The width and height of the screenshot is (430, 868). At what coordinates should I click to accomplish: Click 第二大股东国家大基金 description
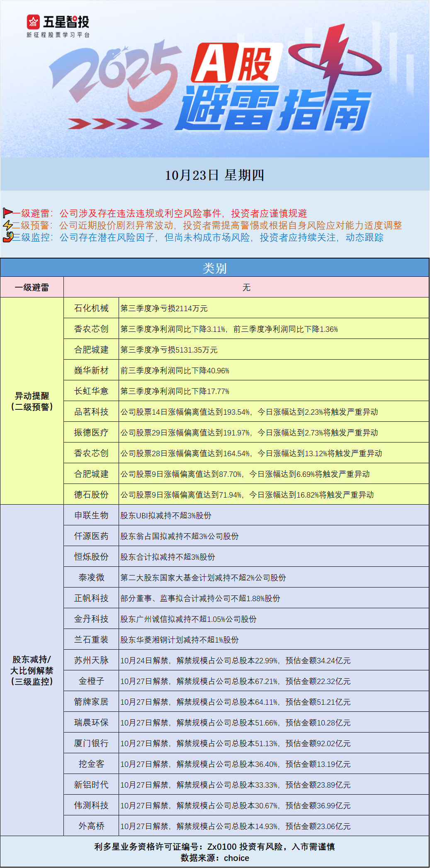[203, 578]
